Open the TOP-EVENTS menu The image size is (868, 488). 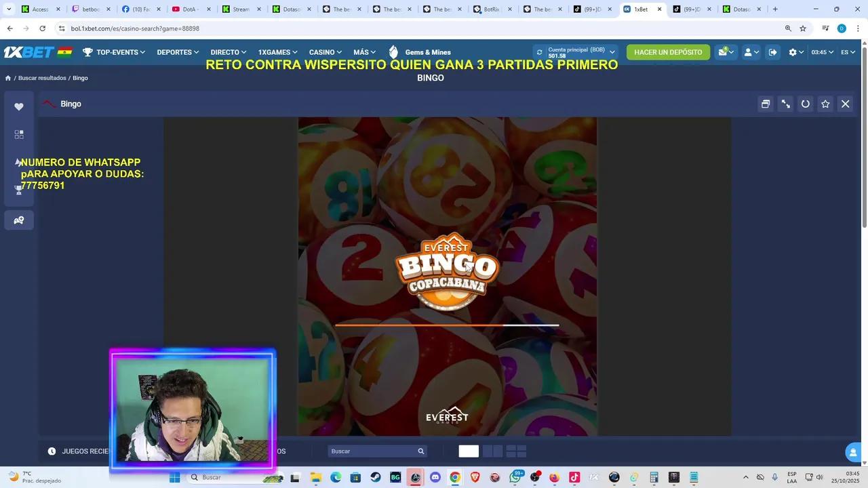point(114,52)
